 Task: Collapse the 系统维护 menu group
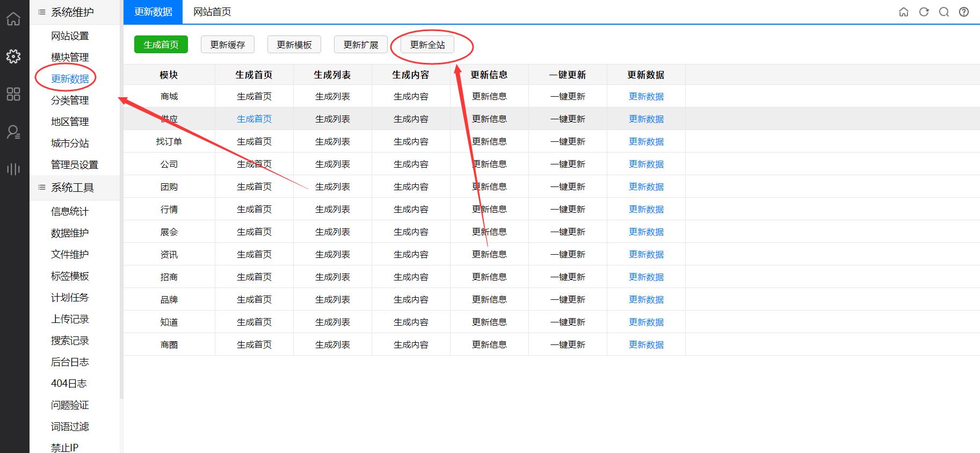point(75,12)
